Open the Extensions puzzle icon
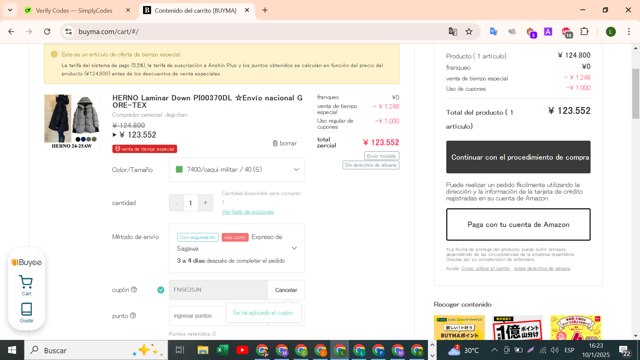This screenshot has width=640, height=360. pos(584,31)
